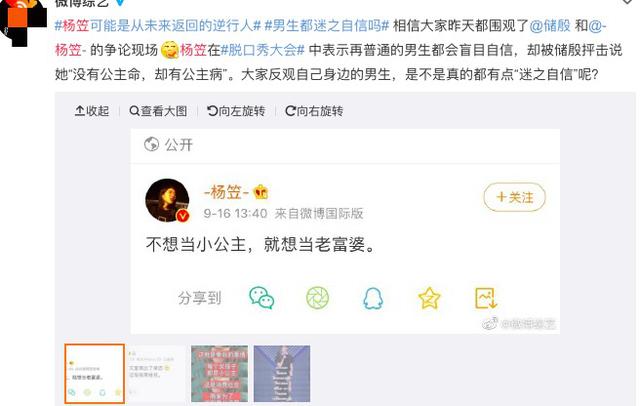
Task: Open the @储殷 mention link
Action: pyautogui.click(x=550, y=26)
